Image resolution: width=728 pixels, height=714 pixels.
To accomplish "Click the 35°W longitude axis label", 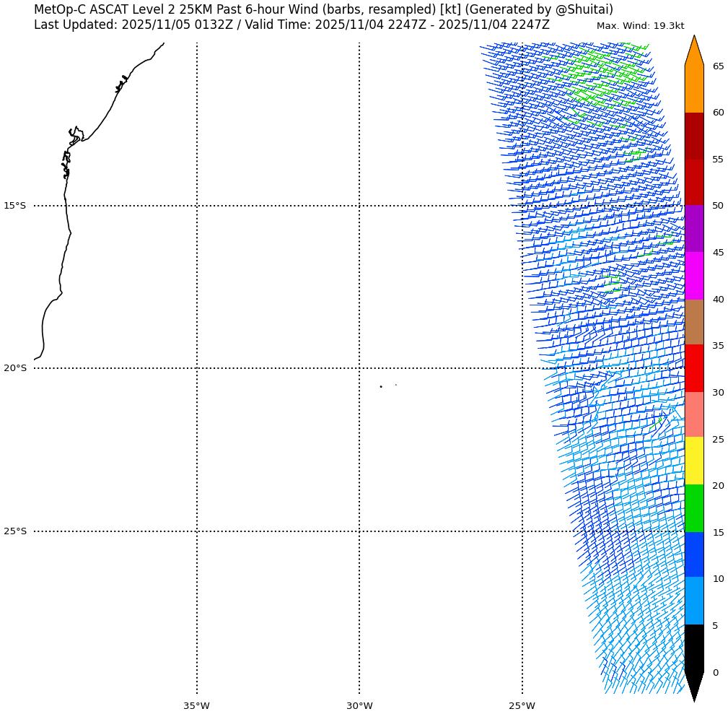I will [x=196, y=705].
